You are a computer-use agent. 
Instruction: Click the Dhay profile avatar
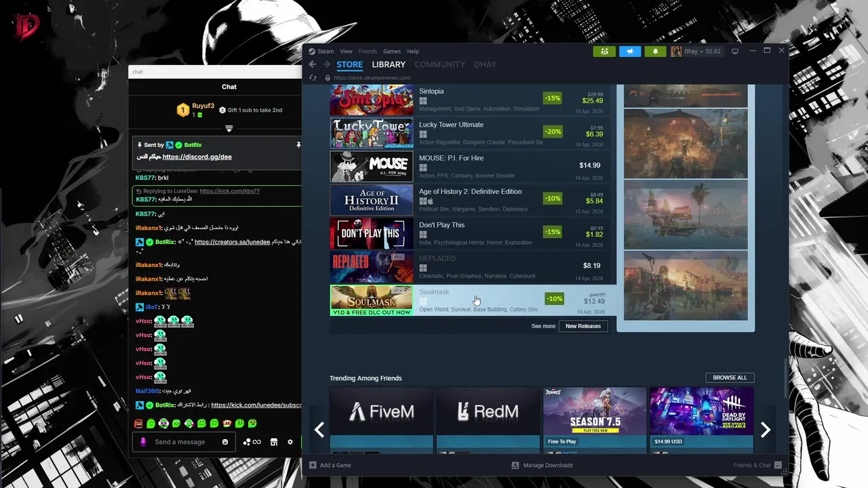click(676, 52)
